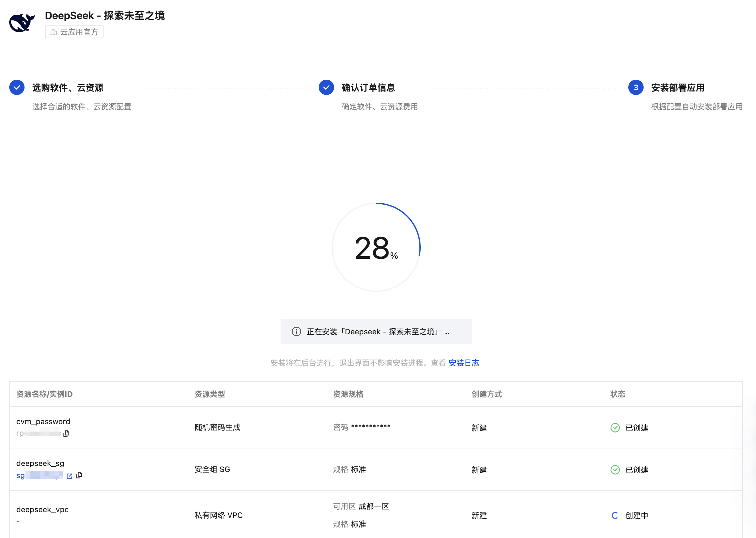Viewport: 756px width, 538px height.
Task: Click the 28% circular progress indicator
Action: pos(376,247)
